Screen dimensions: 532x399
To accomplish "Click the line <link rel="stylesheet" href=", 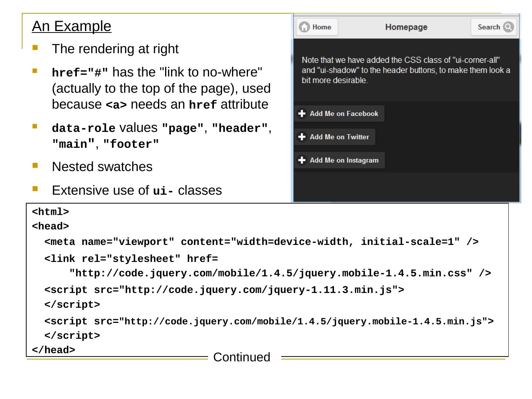I will click(131, 259).
